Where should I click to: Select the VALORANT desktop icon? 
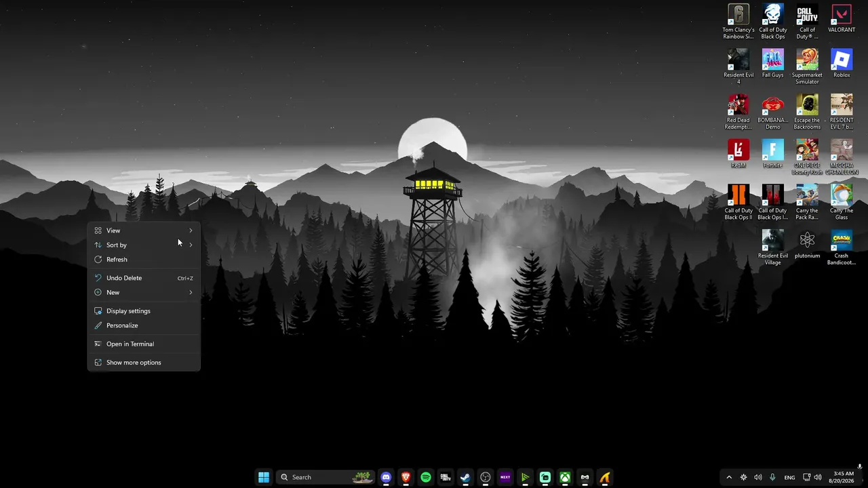pos(842,19)
